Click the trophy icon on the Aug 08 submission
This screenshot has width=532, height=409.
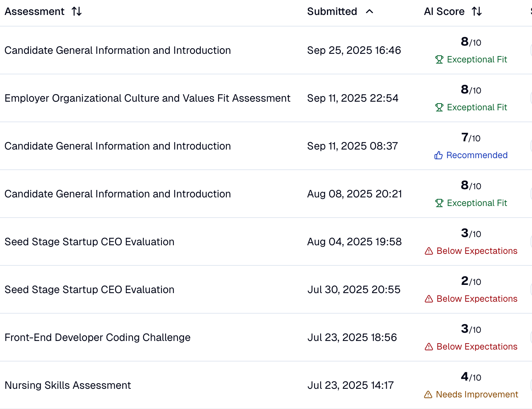(439, 203)
